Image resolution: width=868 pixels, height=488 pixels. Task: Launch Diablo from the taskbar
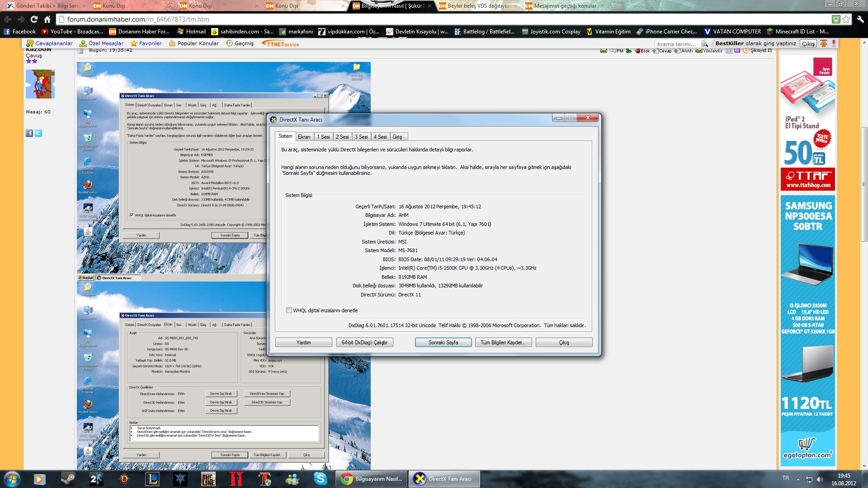click(124, 479)
